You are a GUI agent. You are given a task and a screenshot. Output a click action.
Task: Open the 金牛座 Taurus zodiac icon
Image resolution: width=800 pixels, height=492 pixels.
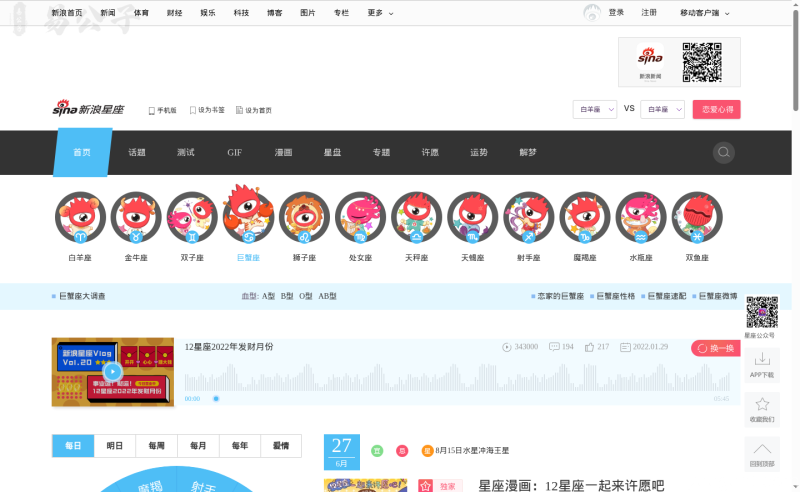pos(136,217)
